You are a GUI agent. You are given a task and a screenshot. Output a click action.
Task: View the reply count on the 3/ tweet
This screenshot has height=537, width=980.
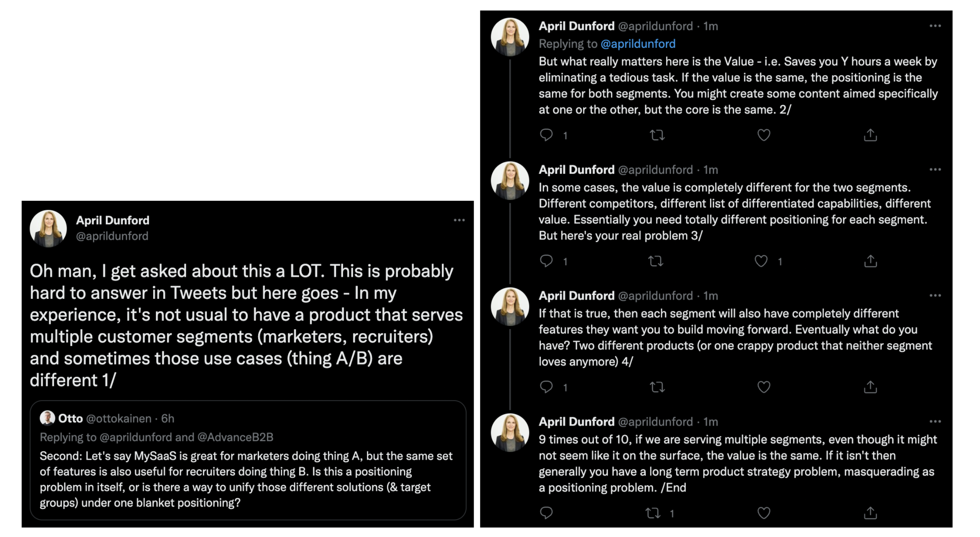point(565,261)
